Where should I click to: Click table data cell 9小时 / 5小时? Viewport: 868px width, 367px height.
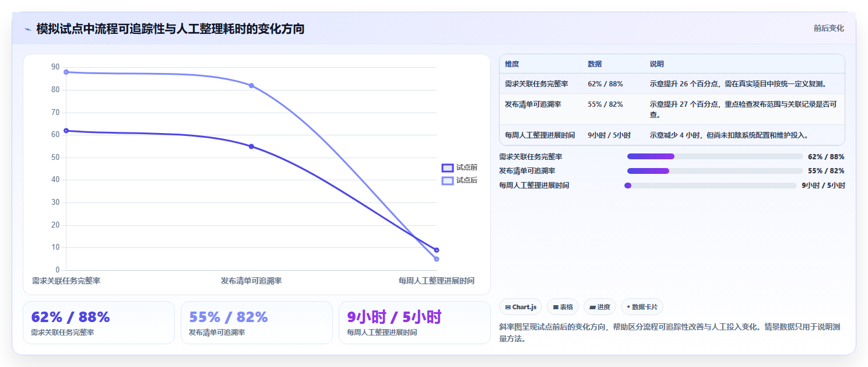click(609, 135)
